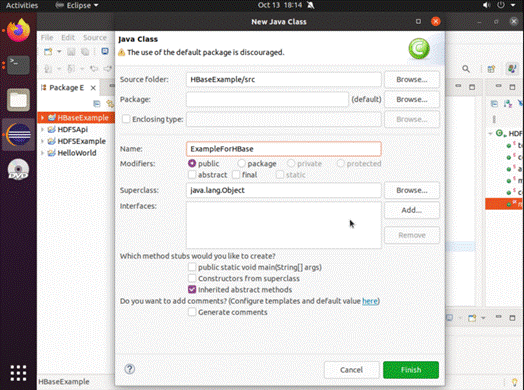Screen dimensions: 524x390
Task: Click Add to add interfaces
Action: click(412, 210)
